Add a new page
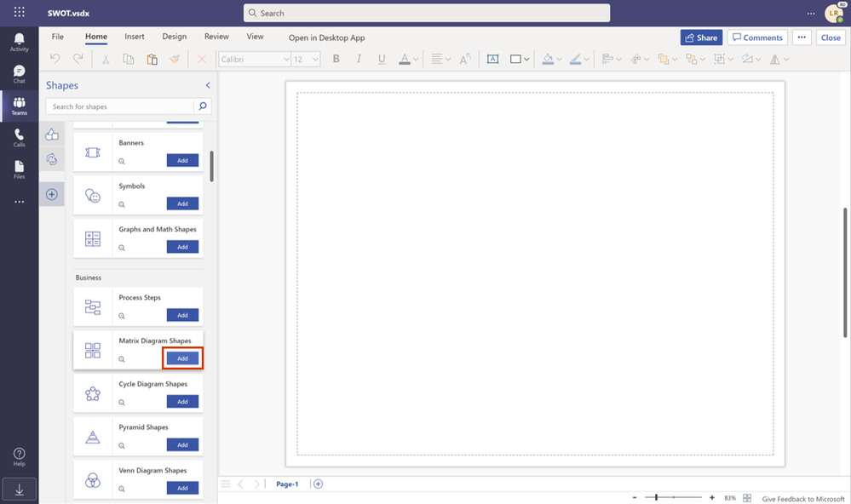 318,484
